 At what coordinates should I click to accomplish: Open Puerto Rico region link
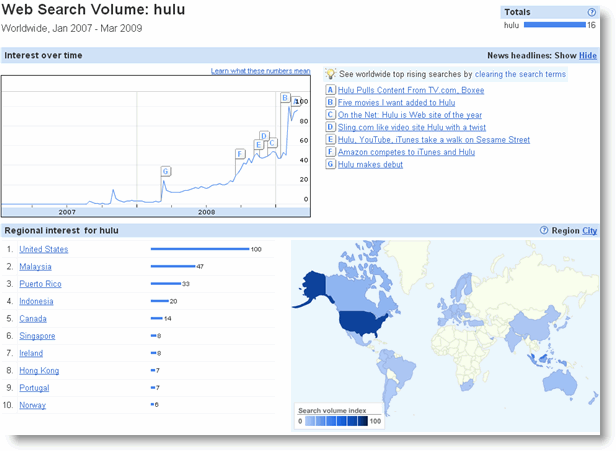[x=40, y=284]
